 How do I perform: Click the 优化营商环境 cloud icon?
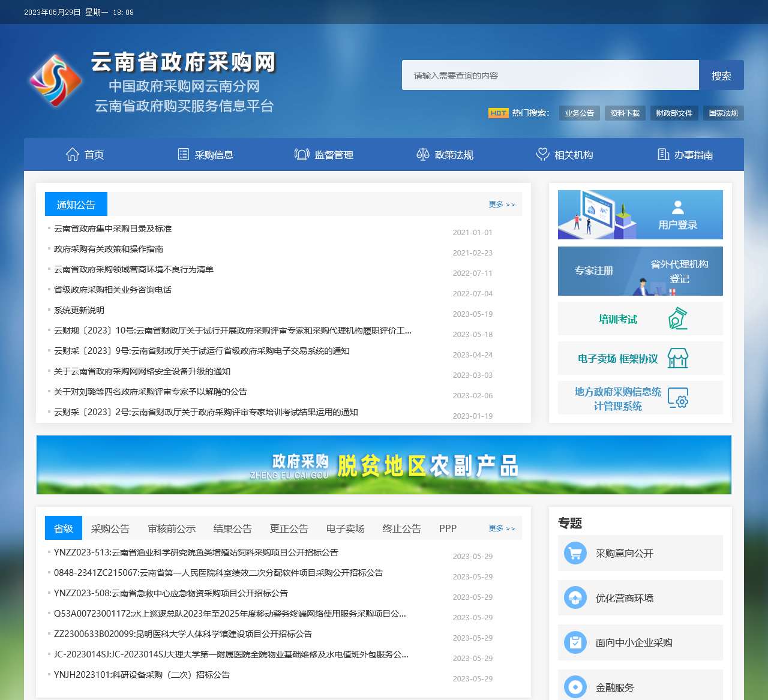coord(575,598)
